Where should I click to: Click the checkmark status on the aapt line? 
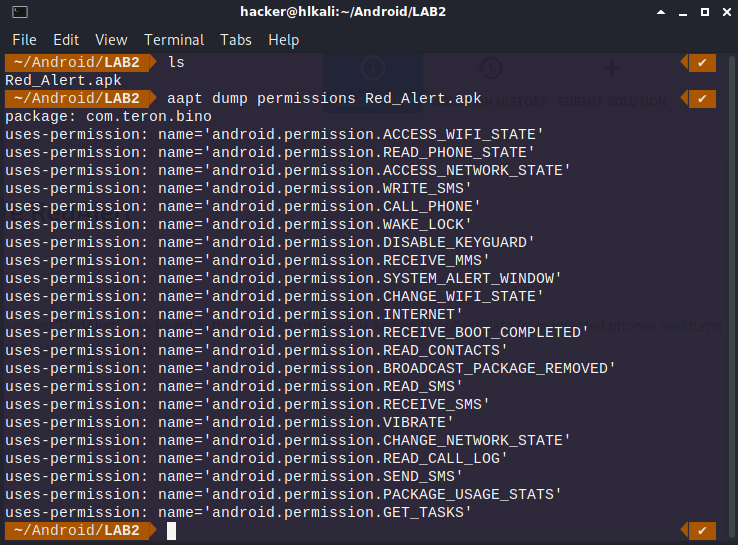coord(702,99)
